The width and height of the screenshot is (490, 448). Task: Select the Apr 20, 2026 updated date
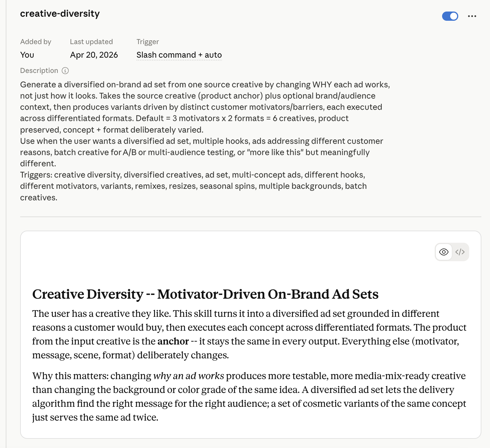coord(94,55)
